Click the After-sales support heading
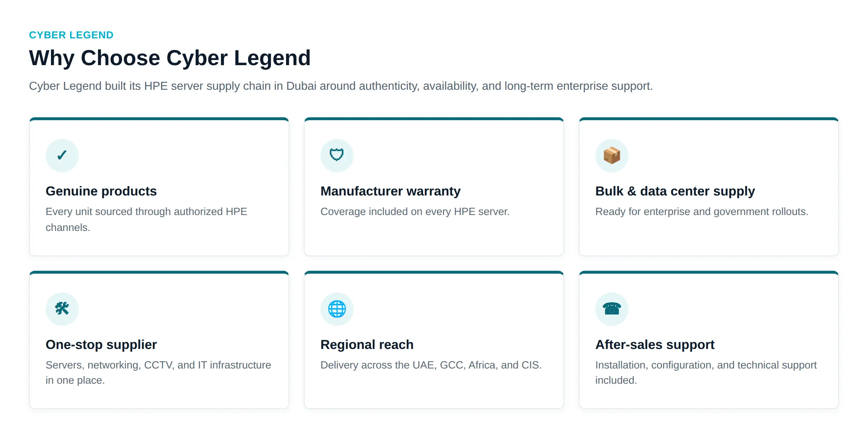This screenshot has height=438, width=868. [x=655, y=345]
